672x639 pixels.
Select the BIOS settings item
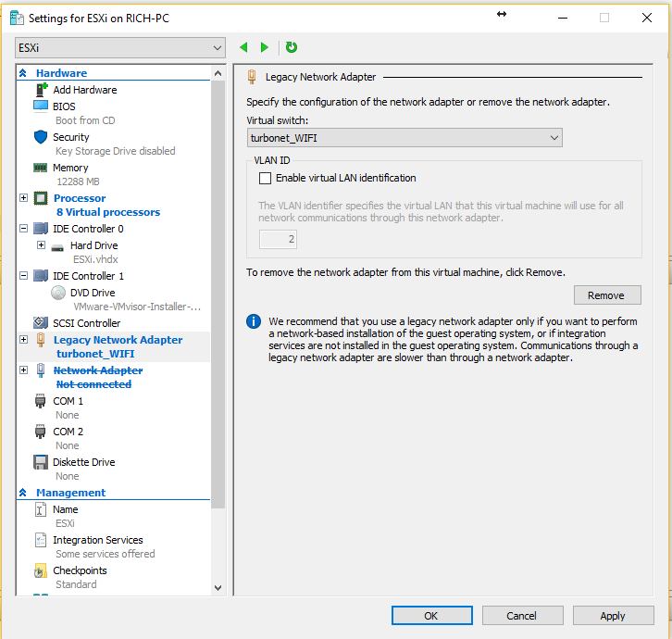click(x=64, y=106)
